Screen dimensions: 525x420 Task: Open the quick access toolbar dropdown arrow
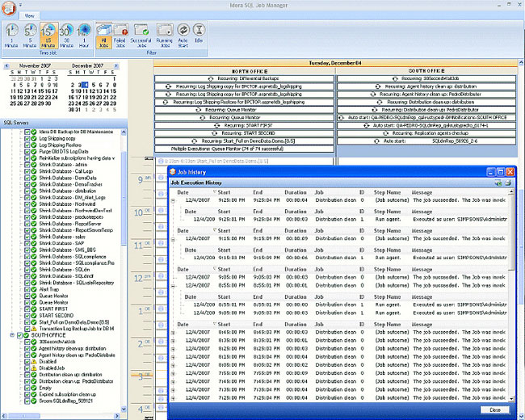click(x=20, y=5)
